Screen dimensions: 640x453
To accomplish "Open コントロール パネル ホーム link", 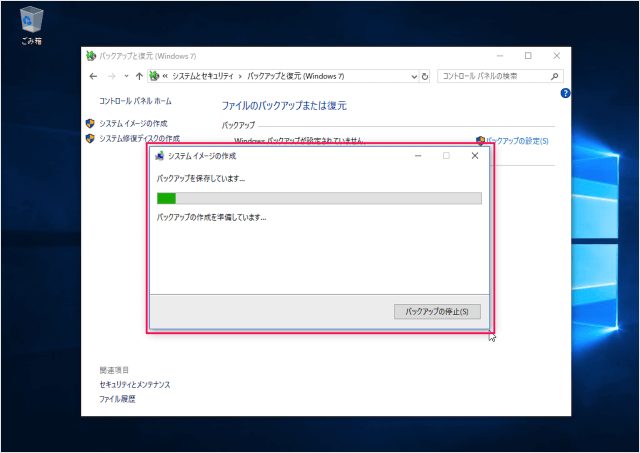I will tap(135, 101).
